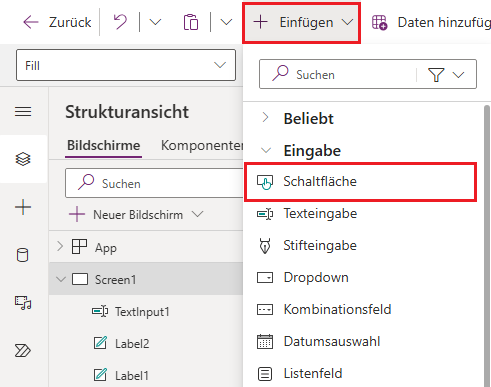
Task: Open the media icon in sidebar
Action: [x=23, y=303]
